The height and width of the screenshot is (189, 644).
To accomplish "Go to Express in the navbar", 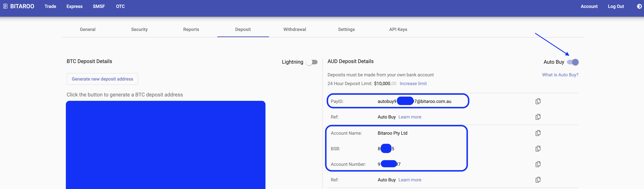I will [75, 6].
